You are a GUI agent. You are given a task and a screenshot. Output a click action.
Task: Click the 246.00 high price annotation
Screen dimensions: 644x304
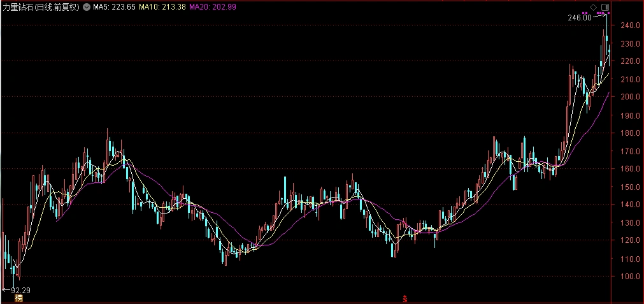580,18
